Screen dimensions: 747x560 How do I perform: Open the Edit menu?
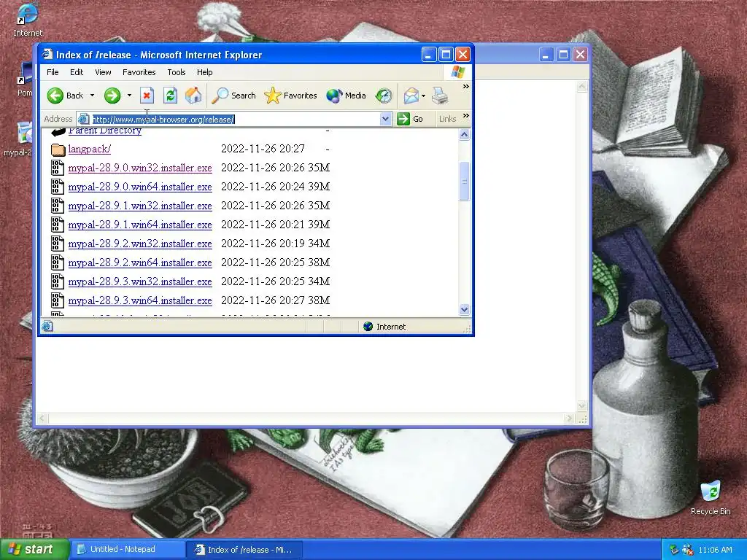coord(77,72)
